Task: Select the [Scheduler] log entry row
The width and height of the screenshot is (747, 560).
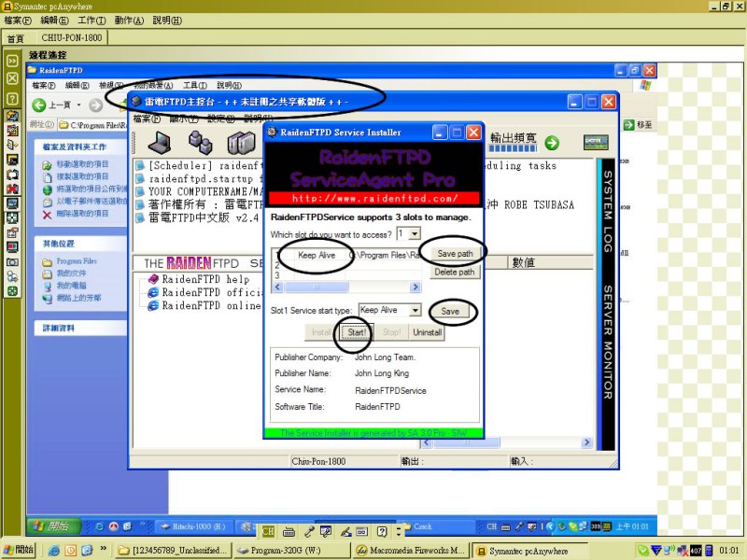Action: point(199,166)
